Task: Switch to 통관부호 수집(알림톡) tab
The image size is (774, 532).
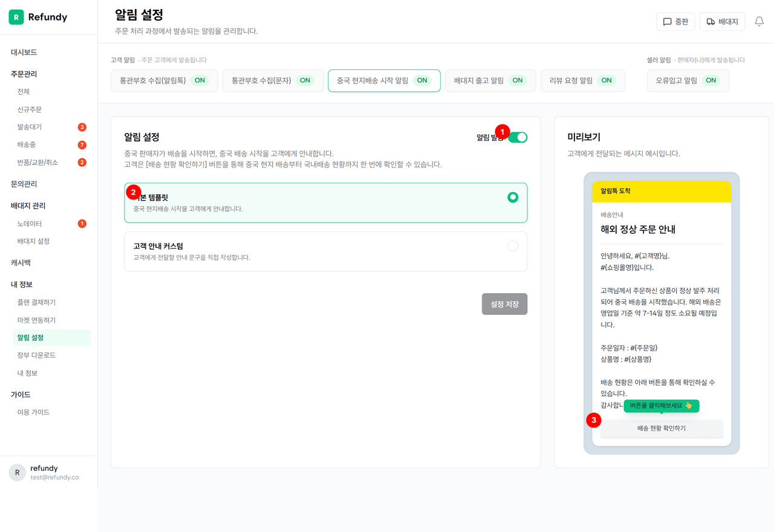Action: [164, 80]
